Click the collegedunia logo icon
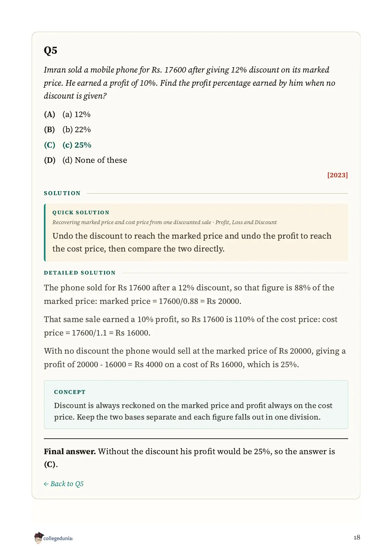 tap(39, 538)
